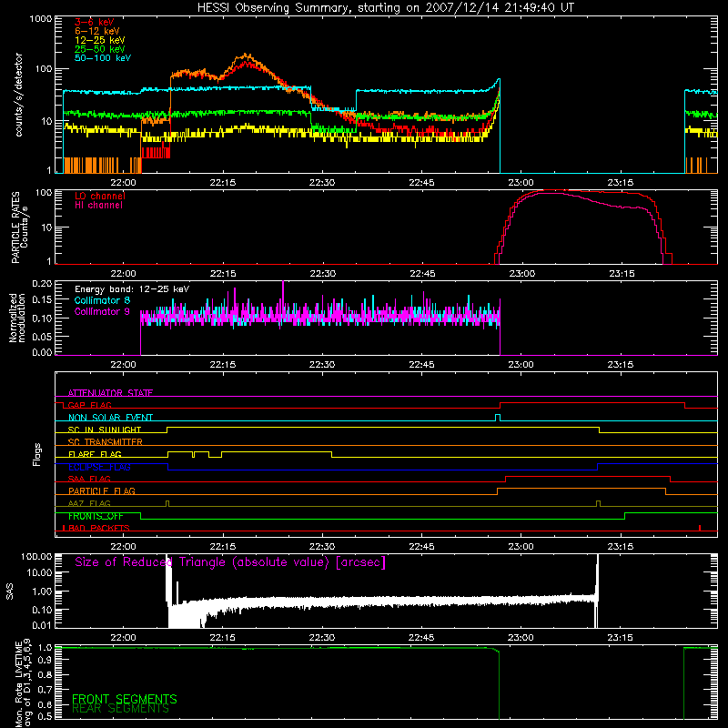Click the 0.05 value on the modulation axis

click(42, 335)
